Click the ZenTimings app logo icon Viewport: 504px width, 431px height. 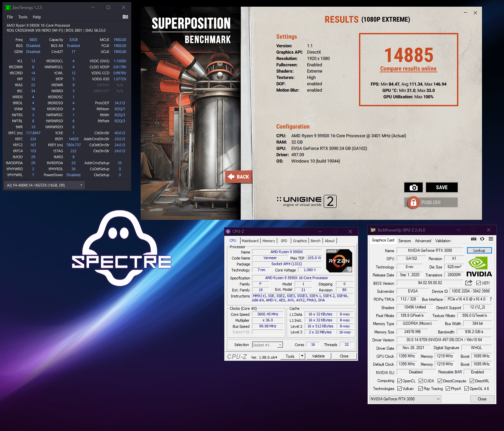[8, 7]
